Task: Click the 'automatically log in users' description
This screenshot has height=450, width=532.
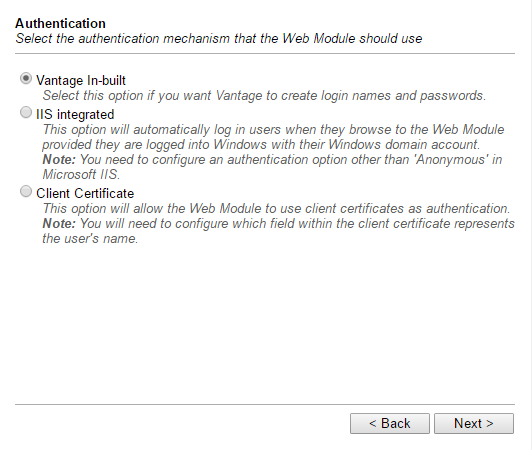Action: [x=273, y=130]
